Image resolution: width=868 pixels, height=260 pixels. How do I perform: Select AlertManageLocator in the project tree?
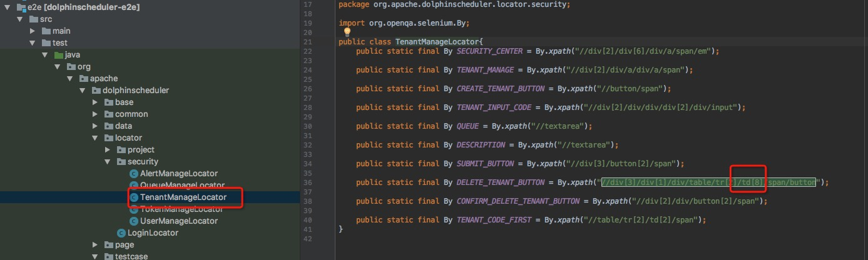pyautogui.click(x=178, y=173)
